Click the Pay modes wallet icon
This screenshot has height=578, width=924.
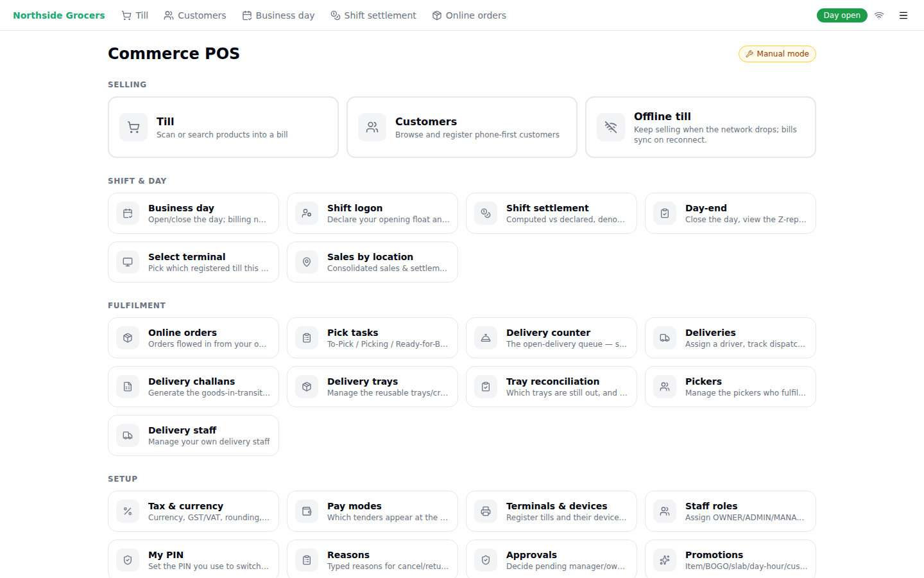(307, 511)
